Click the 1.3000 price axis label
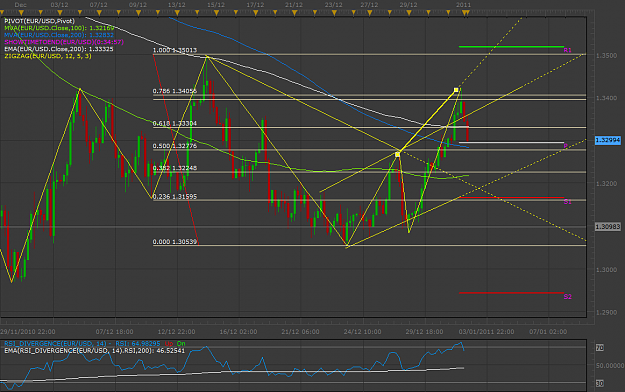This screenshot has width=625, height=392. pyautogui.click(x=606, y=270)
